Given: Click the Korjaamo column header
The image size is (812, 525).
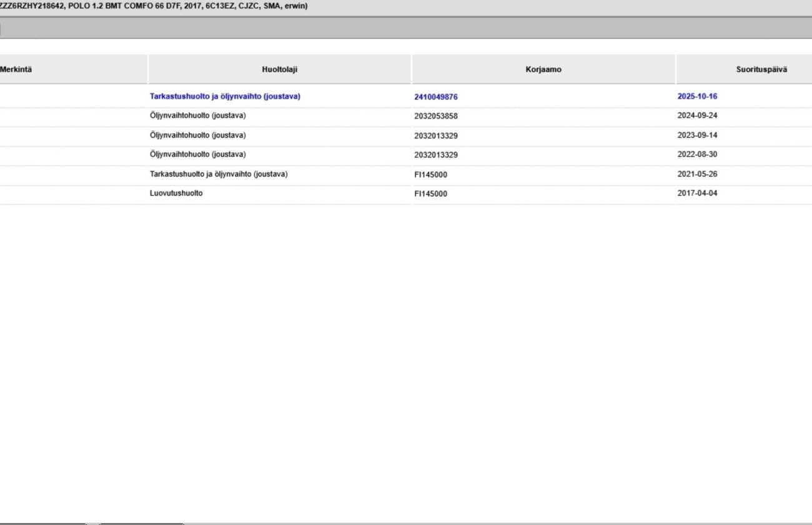Looking at the screenshot, I should pyautogui.click(x=543, y=69).
